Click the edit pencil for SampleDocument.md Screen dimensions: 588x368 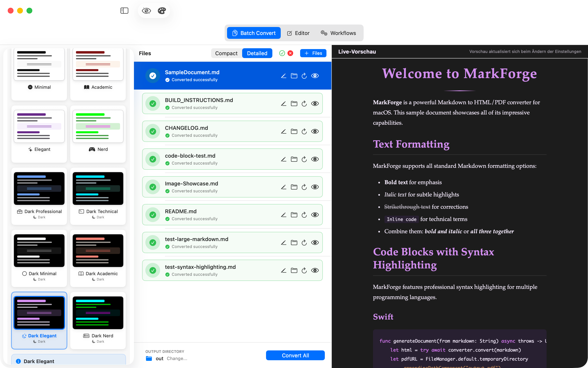click(x=284, y=76)
